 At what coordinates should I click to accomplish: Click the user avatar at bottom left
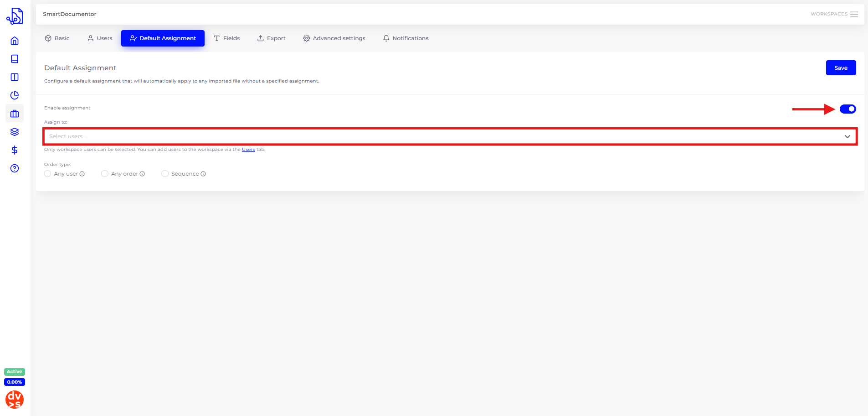click(x=15, y=400)
